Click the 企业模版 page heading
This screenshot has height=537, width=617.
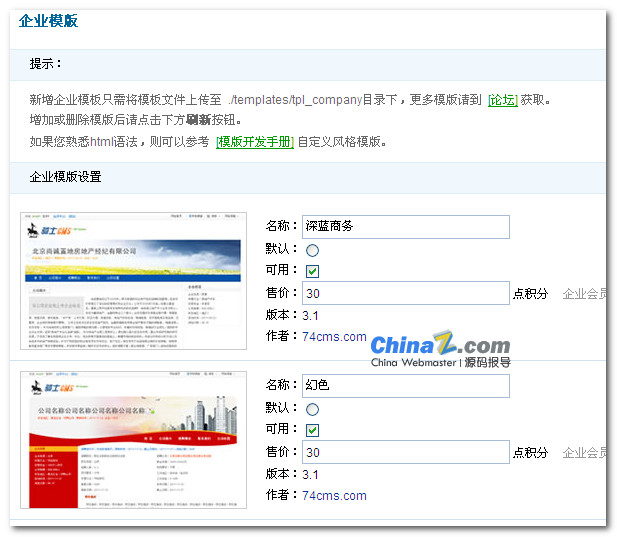click(x=48, y=21)
